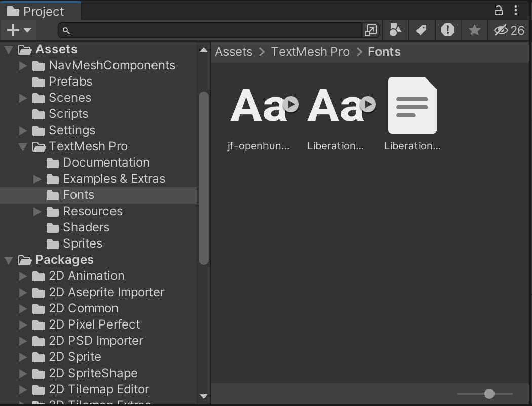Expand the 2D PSD Importer package arrow
This screenshot has height=406, width=532.
click(23, 341)
